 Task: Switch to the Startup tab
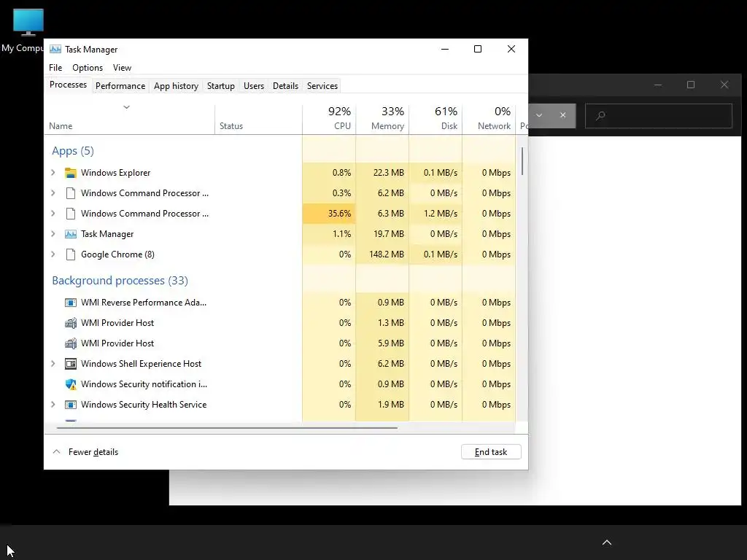pyautogui.click(x=220, y=86)
